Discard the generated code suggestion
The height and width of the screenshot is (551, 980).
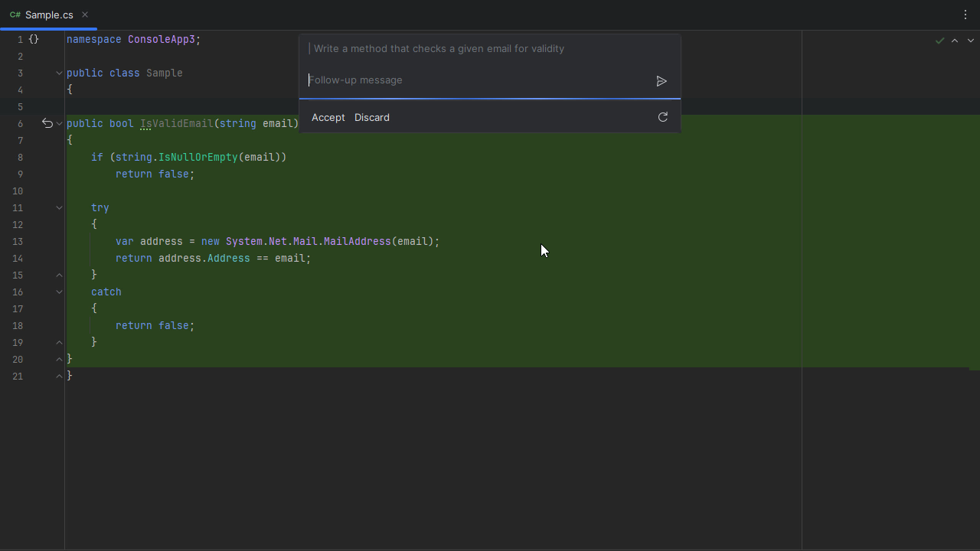371,117
